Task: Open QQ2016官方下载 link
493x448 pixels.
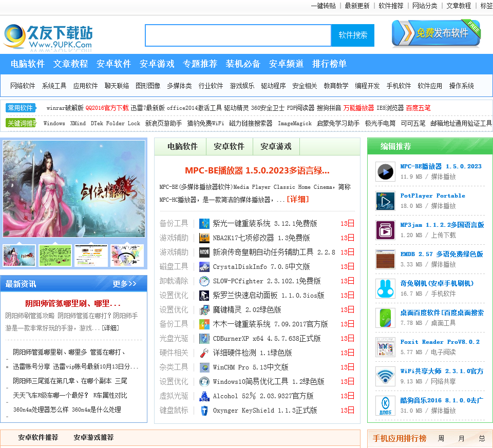Action: 107,108
